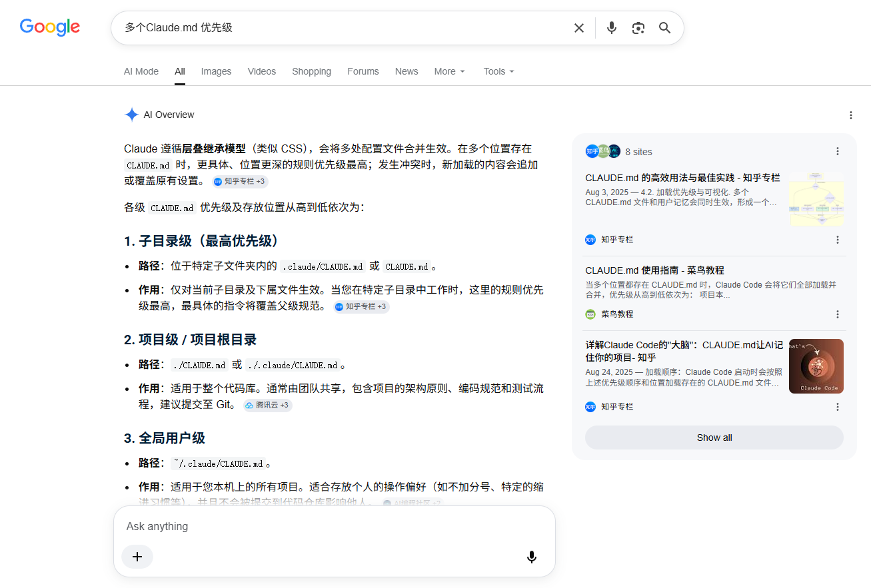Switch to Forums tab
The width and height of the screenshot is (871, 588).
[x=363, y=71]
